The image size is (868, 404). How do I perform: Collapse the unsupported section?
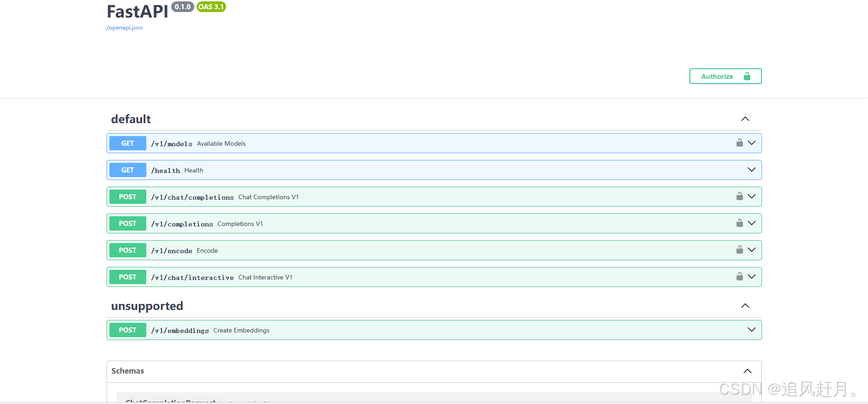745,306
